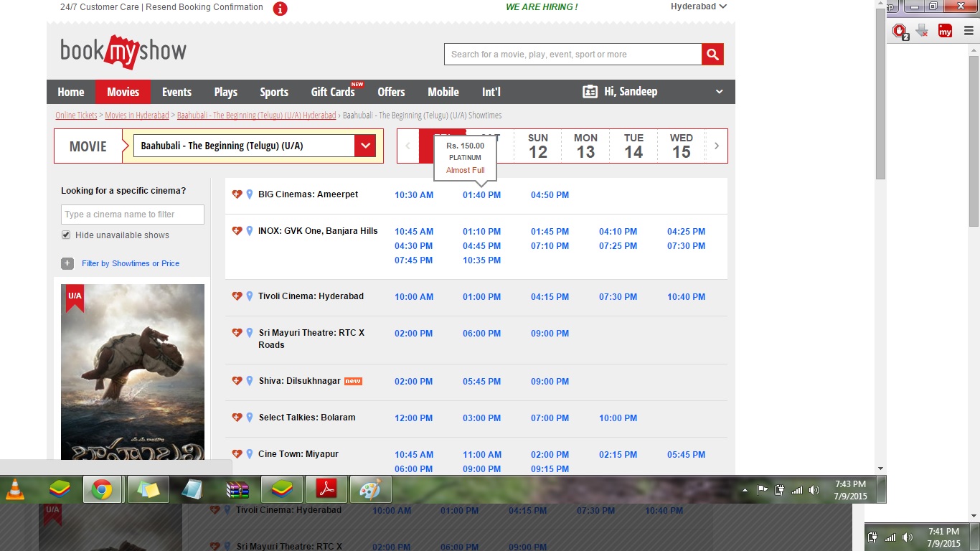This screenshot has width=980, height=551.
Task: Favorite Cine Town: Miyapur with its heart icon
Action: 237,454
